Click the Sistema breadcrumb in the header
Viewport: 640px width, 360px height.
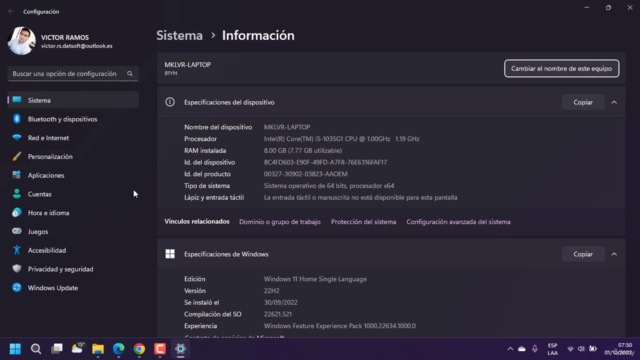click(x=180, y=36)
